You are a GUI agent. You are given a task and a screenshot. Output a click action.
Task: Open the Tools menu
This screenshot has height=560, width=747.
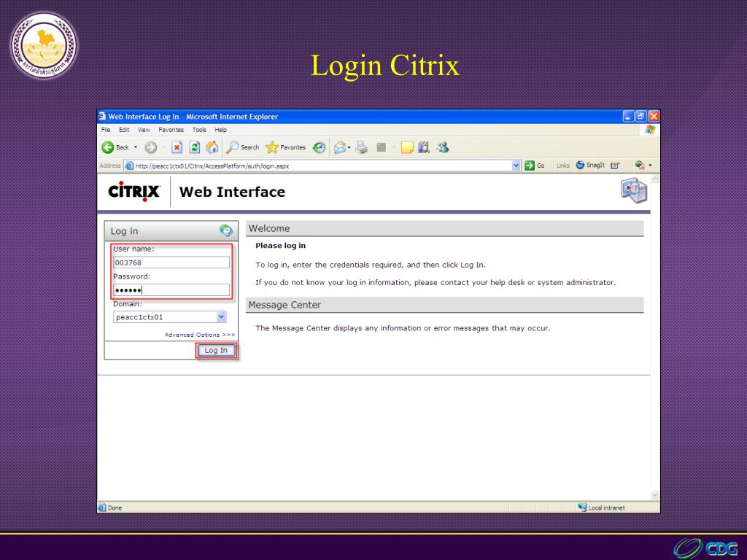coord(199,130)
